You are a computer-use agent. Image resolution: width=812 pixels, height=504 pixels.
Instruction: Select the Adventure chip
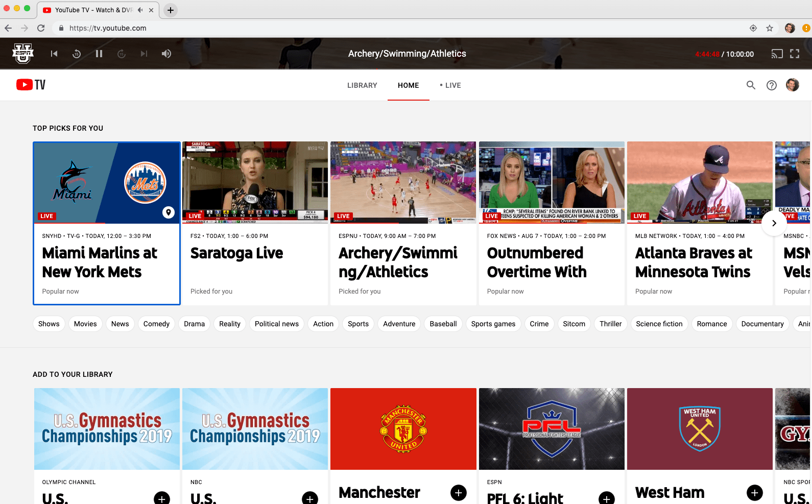point(399,324)
